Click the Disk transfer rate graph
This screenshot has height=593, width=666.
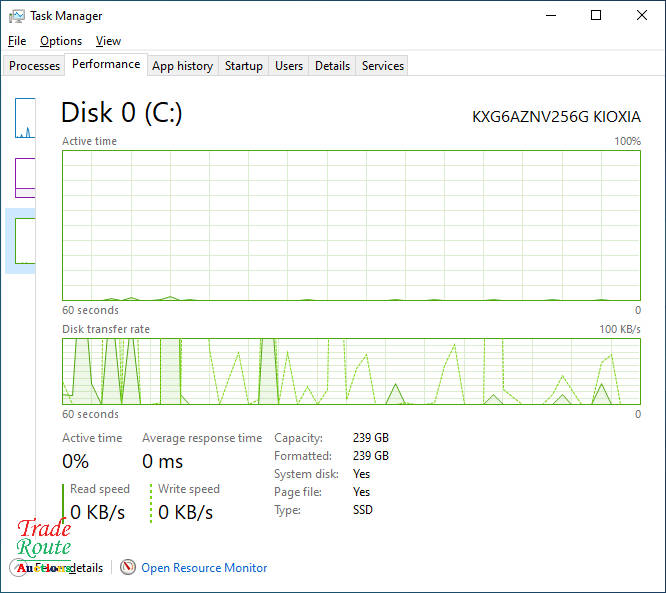(x=351, y=371)
